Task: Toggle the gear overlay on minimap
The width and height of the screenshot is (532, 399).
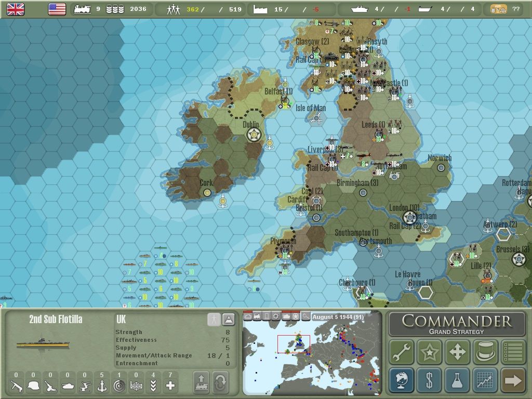Action: pos(276,316)
